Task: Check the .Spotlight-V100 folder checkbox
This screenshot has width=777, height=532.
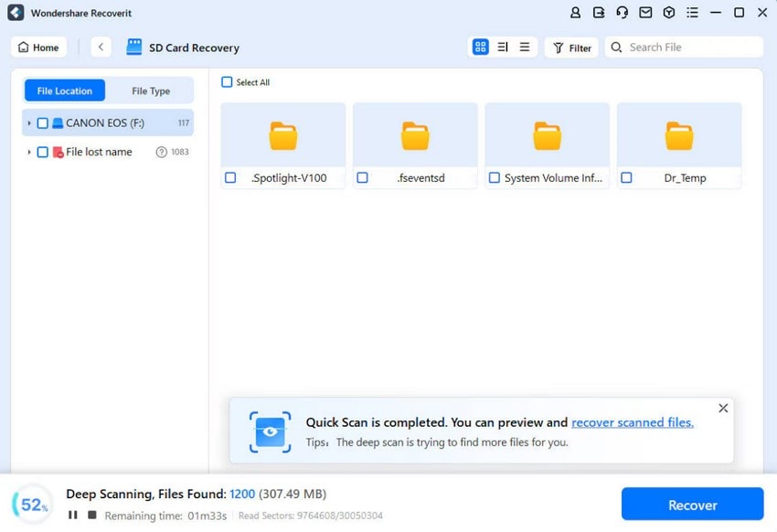Action: [x=230, y=177]
